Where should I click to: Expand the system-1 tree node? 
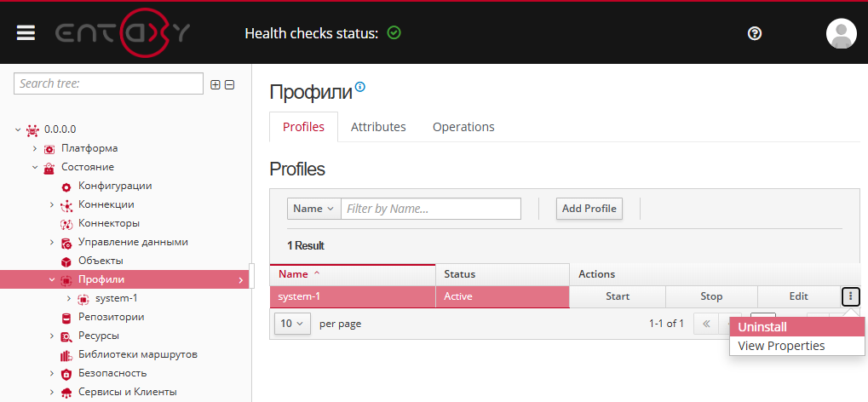point(69,298)
